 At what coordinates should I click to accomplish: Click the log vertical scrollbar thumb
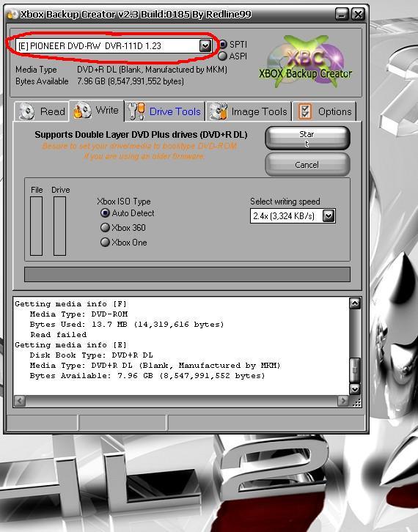pos(354,370)
